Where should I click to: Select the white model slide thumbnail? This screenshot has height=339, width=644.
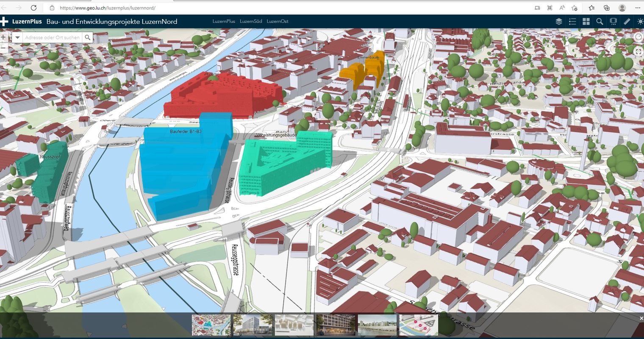294,325
